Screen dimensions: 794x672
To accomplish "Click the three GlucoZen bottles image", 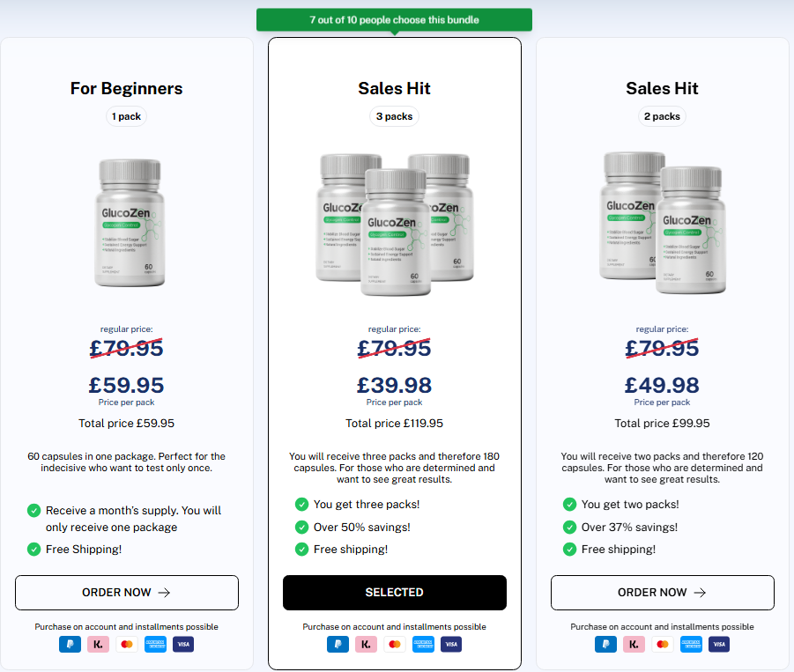I will coord(395,225).
